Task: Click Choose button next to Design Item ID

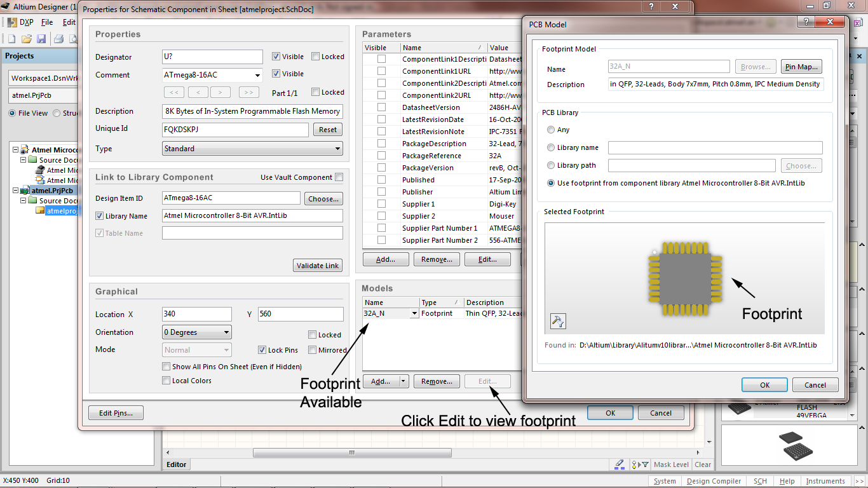Action: (x=323, y=199)
